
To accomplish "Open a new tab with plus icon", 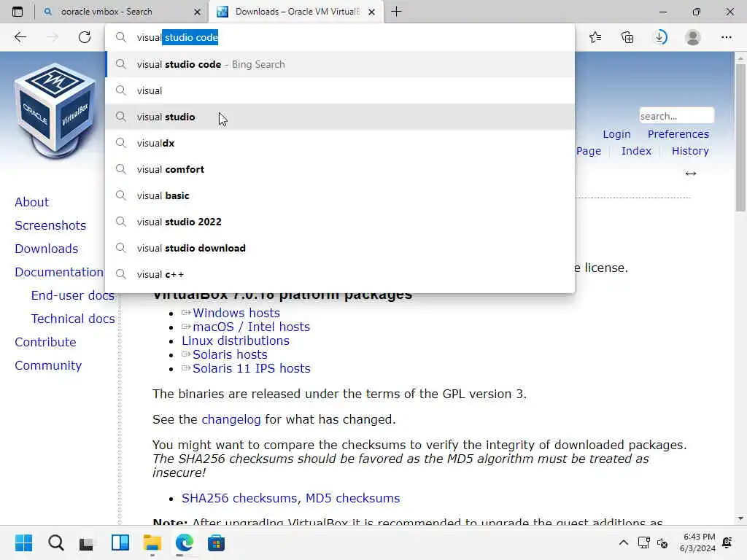I will [396, 12].
